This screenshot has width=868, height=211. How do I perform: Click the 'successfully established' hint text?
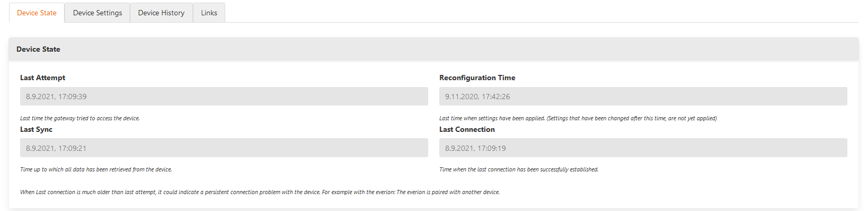pyautogui.click(x=519, y=169)
